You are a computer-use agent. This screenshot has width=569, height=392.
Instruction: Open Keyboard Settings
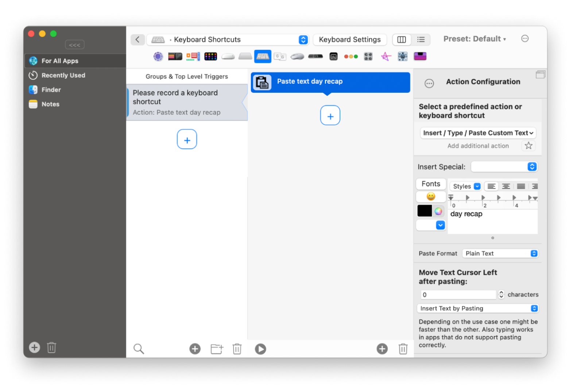pyautogui.click(x=350, y=40)
